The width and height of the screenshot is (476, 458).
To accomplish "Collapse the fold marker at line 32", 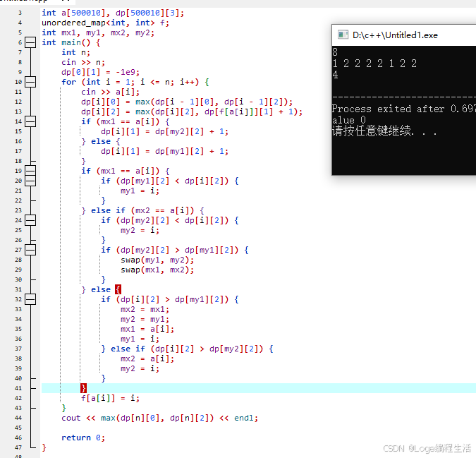I will (30, 299).
